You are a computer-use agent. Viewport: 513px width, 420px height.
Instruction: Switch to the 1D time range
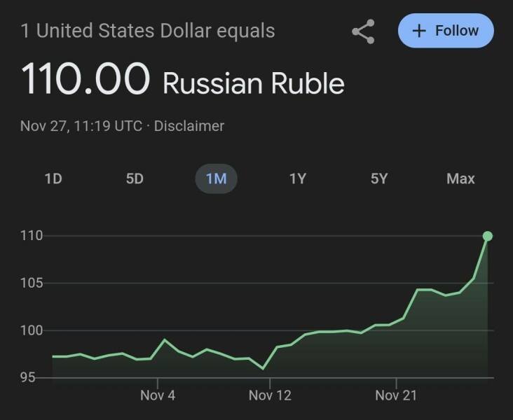coord(53,178)
